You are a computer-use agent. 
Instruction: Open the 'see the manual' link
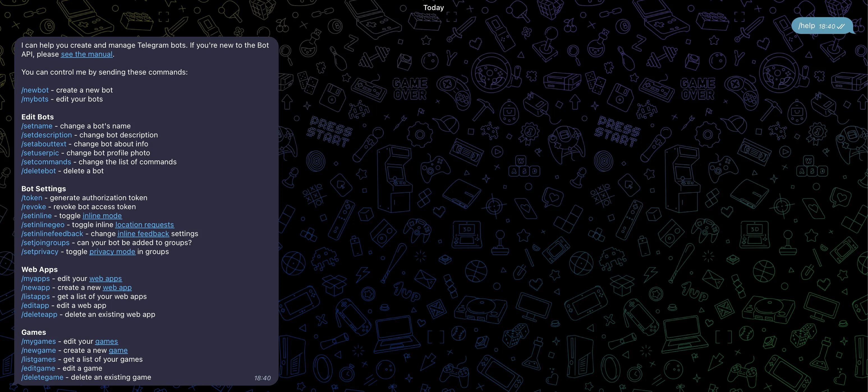click(x=86, y=54)
